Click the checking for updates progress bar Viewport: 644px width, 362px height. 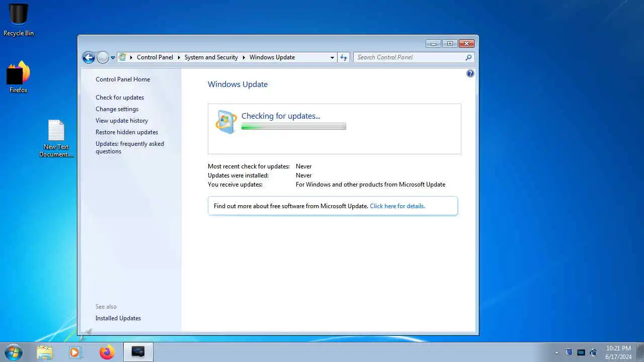[293, 127]
